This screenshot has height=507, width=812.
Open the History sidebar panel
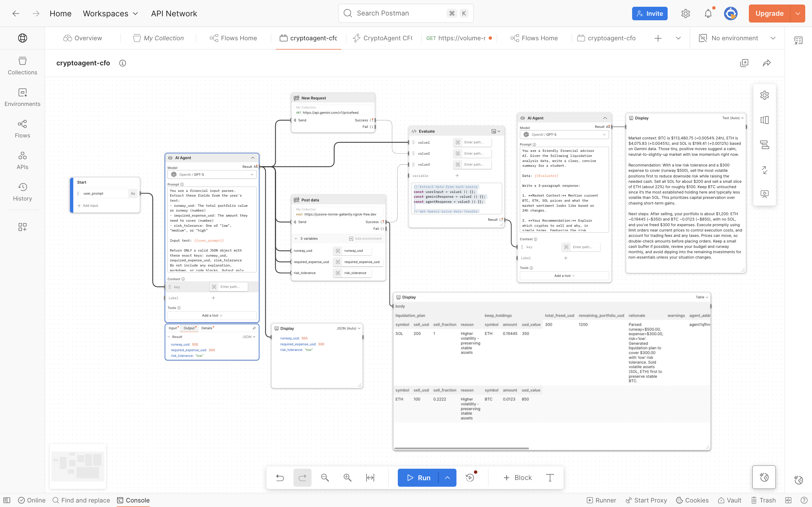23,192
